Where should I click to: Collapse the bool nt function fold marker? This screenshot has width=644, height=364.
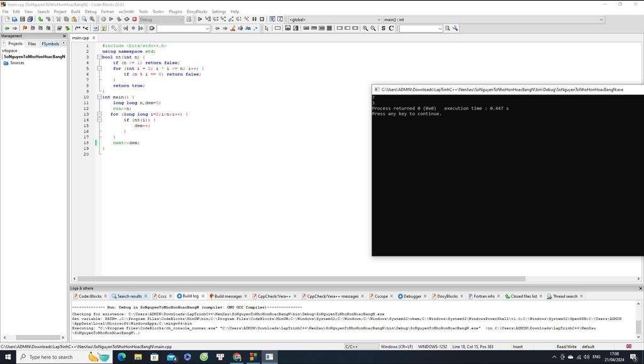99,57
